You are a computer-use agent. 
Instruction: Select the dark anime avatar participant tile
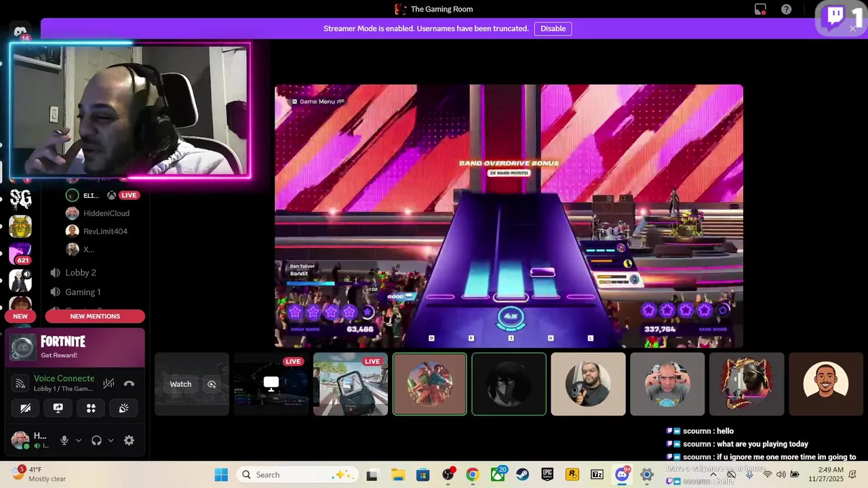tap(509, 384)
